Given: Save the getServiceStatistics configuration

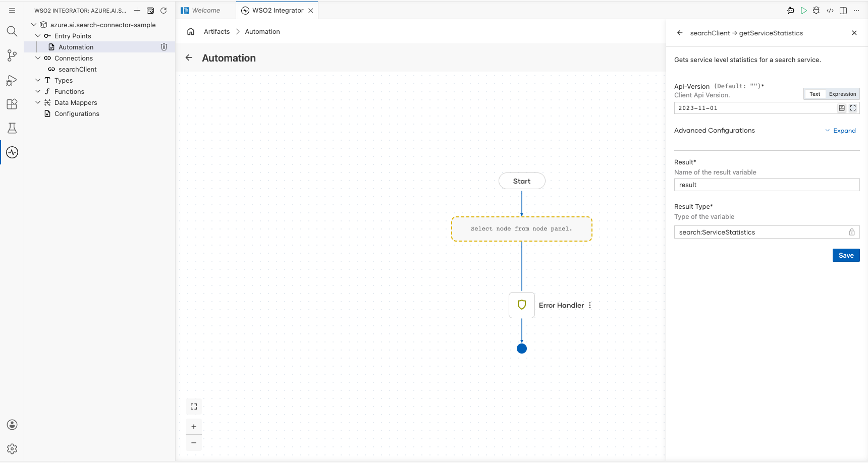Looking at the screenshot, I should tap(846, 255).
